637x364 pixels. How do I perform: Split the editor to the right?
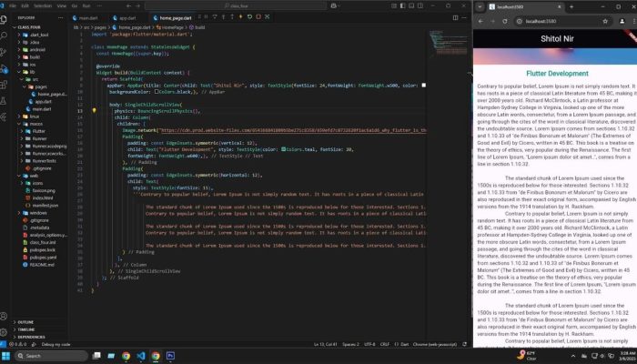455,18
